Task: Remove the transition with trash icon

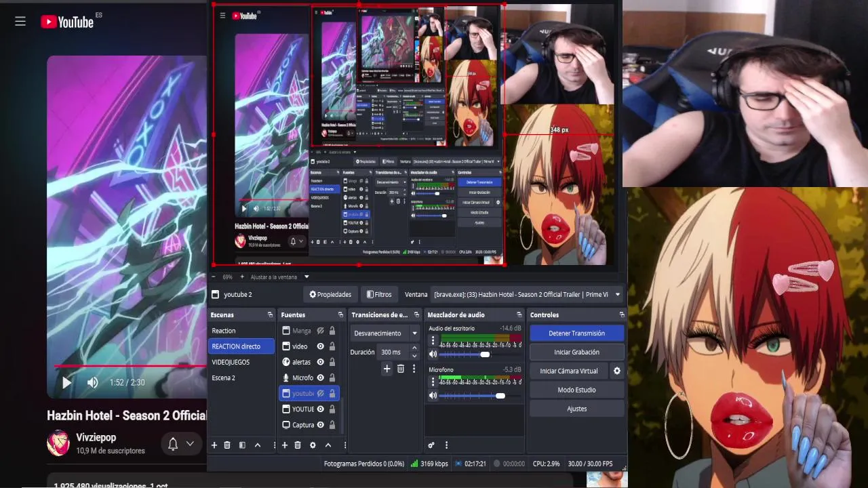Action: pos(401,369)
